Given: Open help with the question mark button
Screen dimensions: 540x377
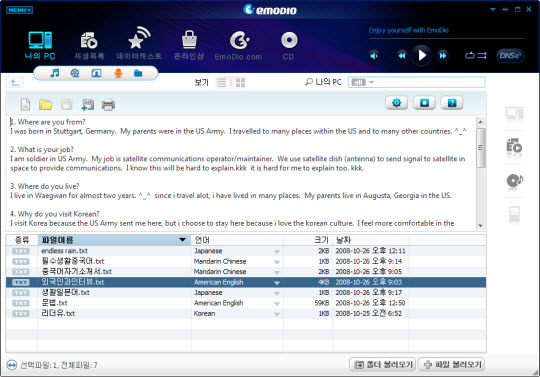Looking at the screenshot, I should (x=452, y=103).
